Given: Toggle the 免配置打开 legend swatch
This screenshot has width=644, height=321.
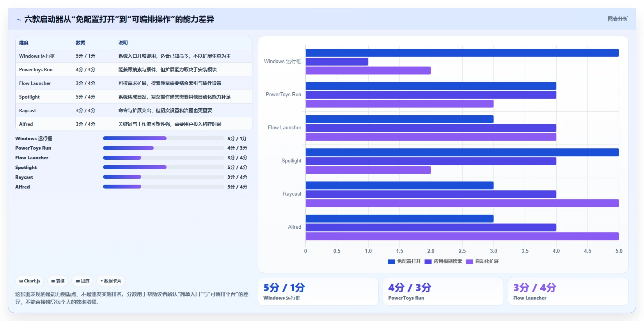Looking at the screenshot, I should coord(391,262).
